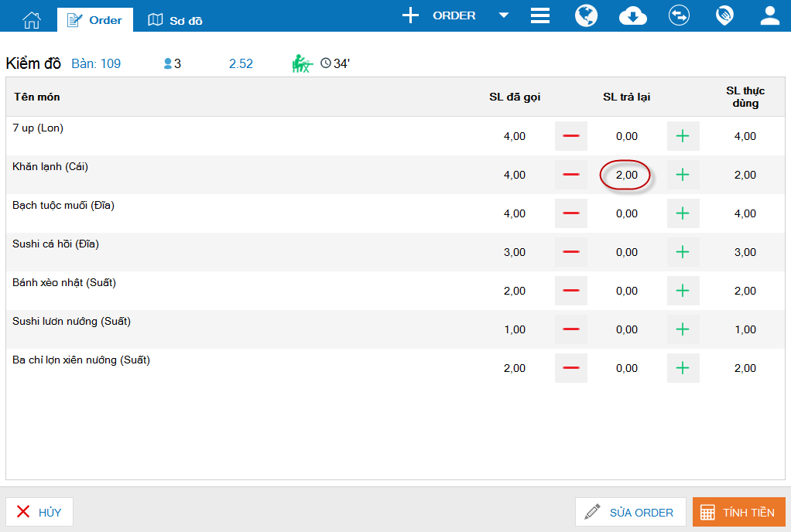This screenshot has width=791, height=532.
Task: Open the Sơ đồ tab
Action: click(x=175, y=20)
